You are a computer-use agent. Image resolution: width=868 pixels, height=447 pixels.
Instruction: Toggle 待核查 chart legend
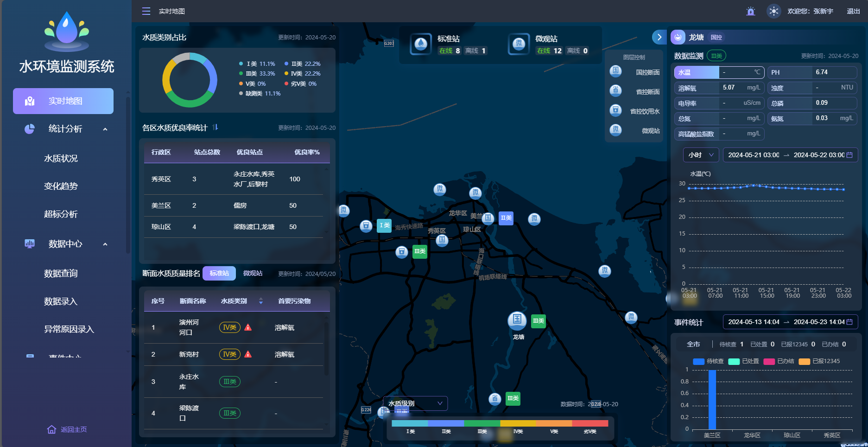[708, 361]
